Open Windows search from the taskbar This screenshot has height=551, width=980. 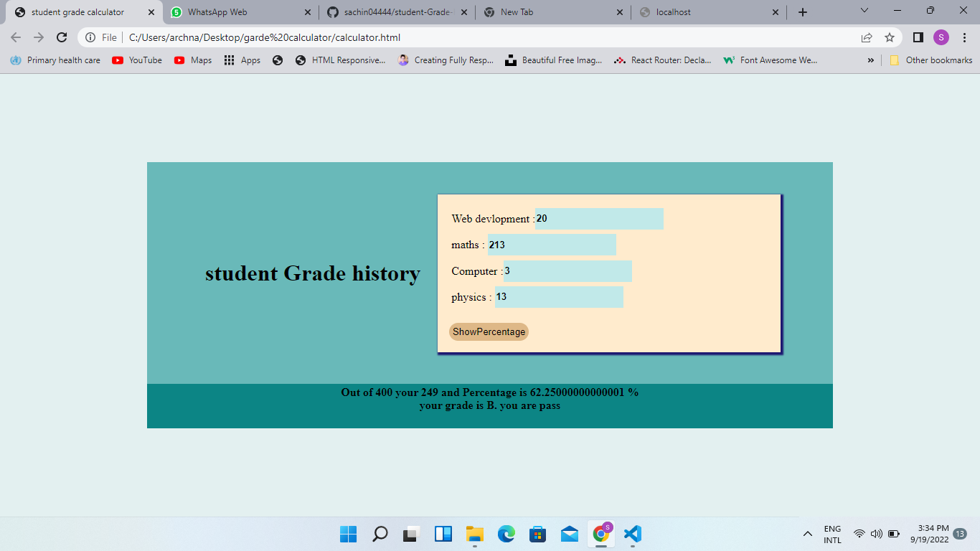(x=380, y=534)
